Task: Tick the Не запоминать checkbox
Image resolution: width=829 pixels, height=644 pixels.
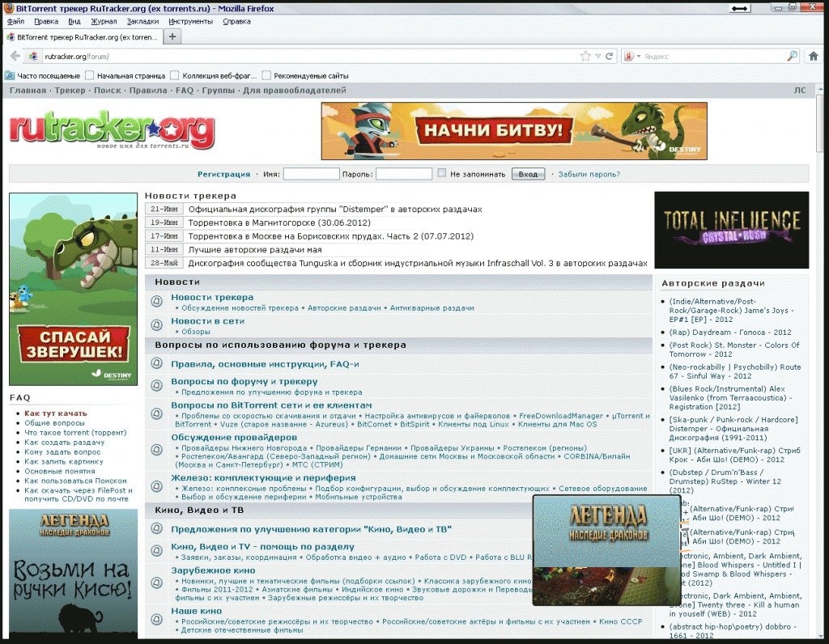Action: [441, 173]
